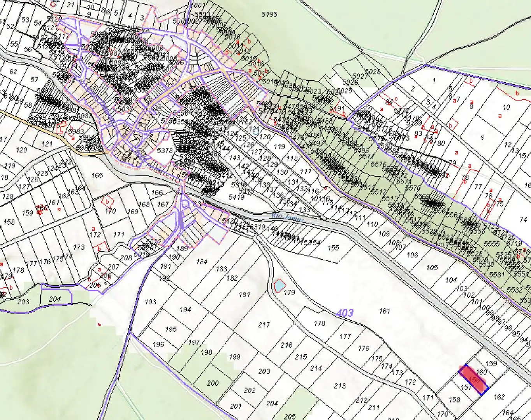Click parcel 183
531x420 pixels.
222,269
